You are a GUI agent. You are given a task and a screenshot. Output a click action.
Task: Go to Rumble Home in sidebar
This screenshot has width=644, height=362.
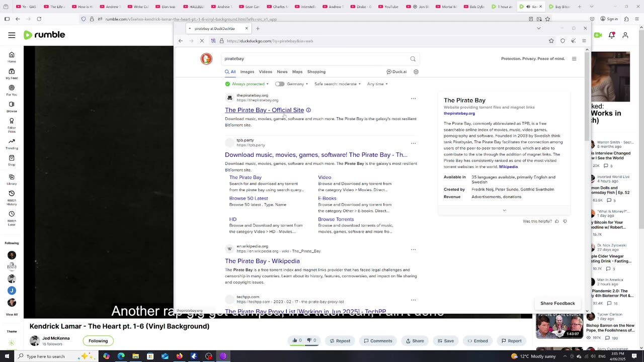pyautogui.click(x=12, y=57)
